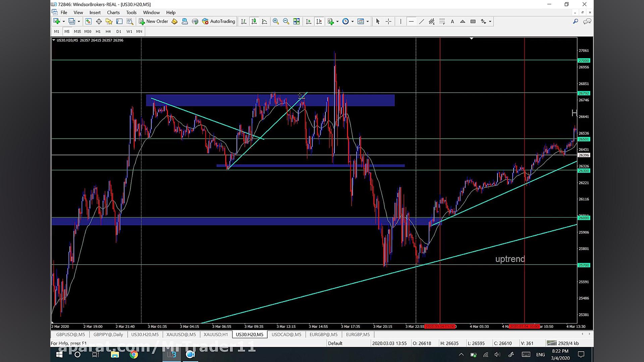Switch to the H4 timeframe button
644x362 pixels.
click(108, 32)
